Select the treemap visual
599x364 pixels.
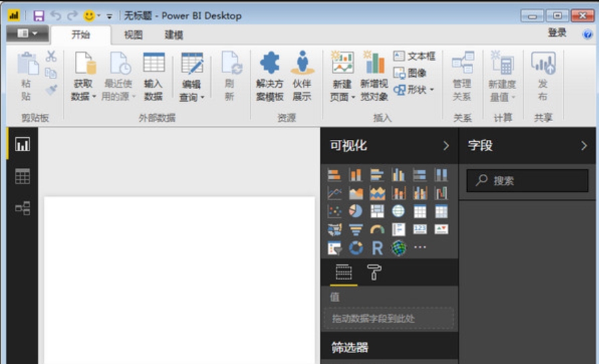377,211
